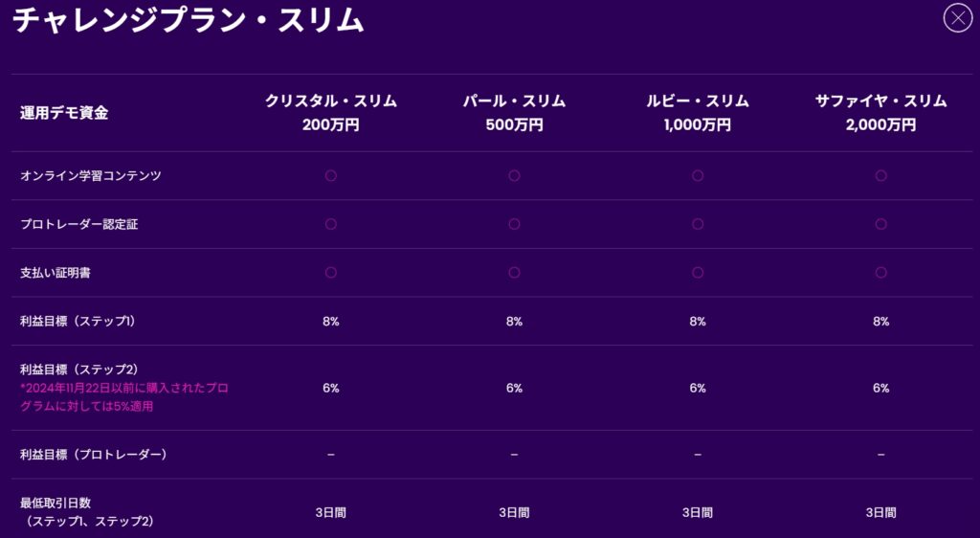Click 支払い証明書 circle for ルビー・スリム
The image size is (980, 538).
point(698,273)
